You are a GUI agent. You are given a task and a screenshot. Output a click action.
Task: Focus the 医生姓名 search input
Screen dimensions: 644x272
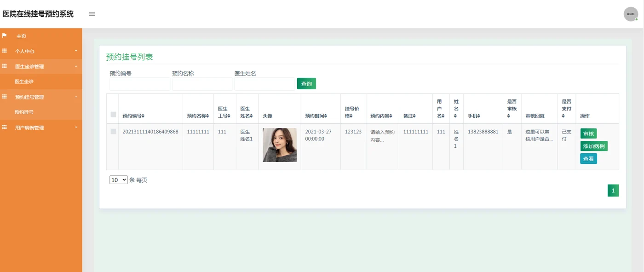(265, 84)
